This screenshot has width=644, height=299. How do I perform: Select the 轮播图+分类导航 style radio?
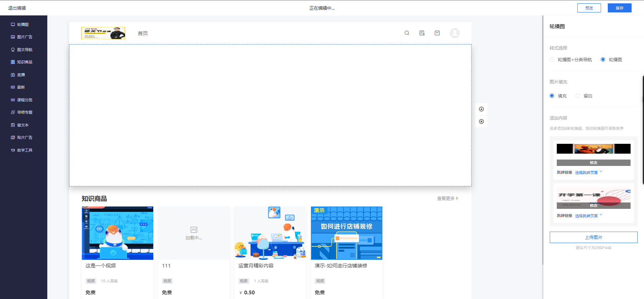pos(552,60)
